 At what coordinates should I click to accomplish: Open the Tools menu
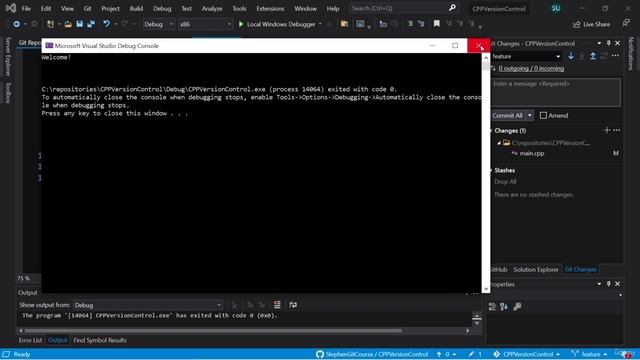click(239, 8)
